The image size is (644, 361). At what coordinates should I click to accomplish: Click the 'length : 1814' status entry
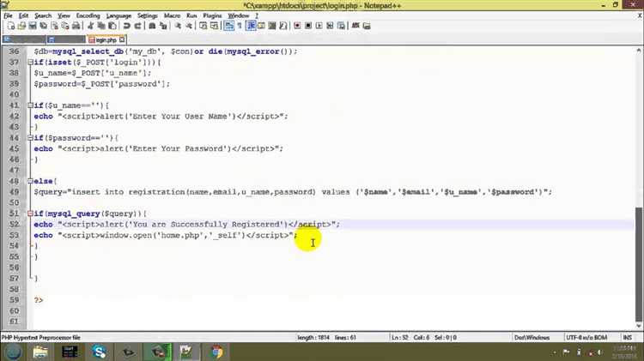coord(313,338)
